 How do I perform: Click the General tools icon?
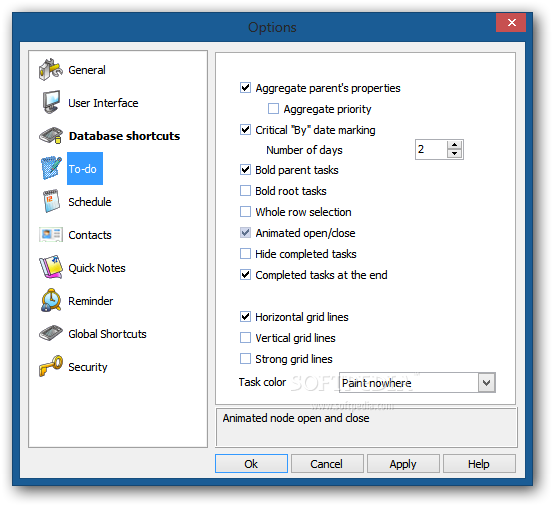51,69
